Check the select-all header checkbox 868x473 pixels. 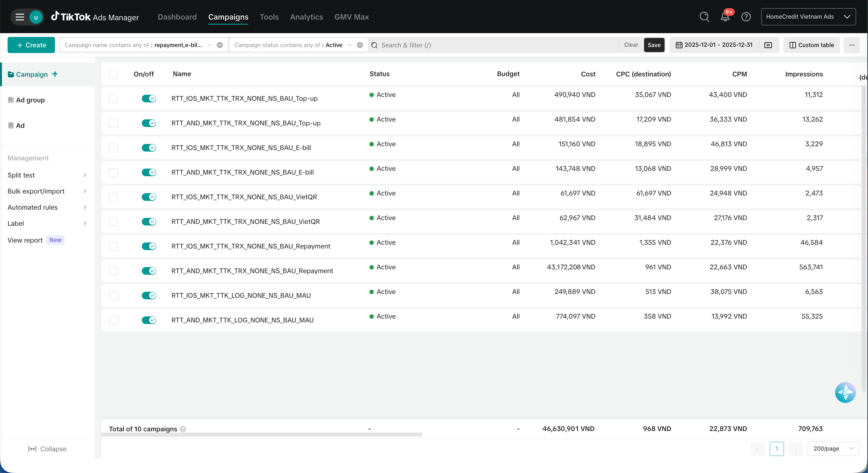coord(113,74)
